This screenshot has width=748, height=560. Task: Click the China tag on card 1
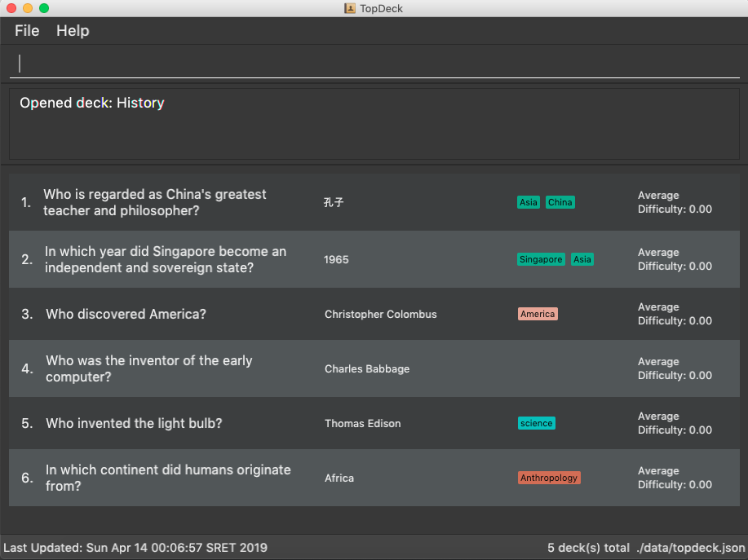(560, 202)
